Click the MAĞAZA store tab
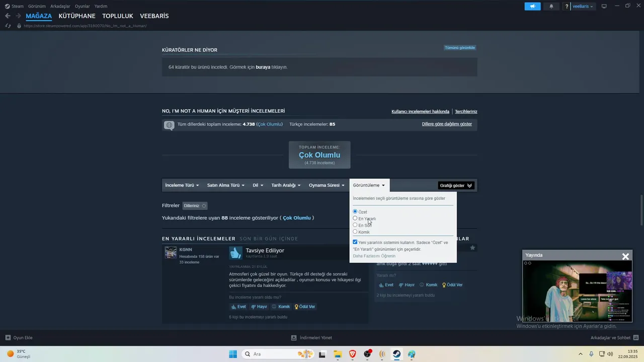This screenshot has width=644, height=362. 39,16
